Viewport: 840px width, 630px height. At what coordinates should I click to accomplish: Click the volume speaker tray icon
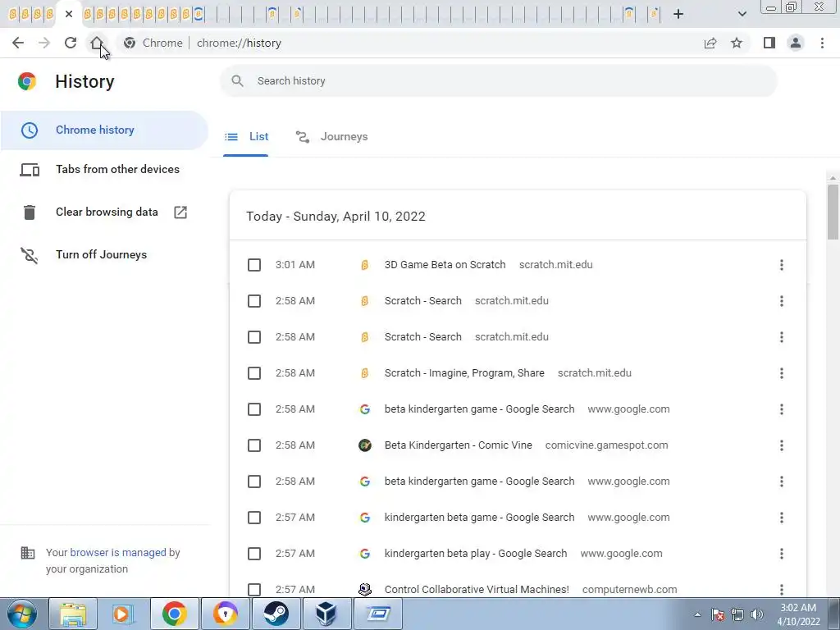pos(757,614)
